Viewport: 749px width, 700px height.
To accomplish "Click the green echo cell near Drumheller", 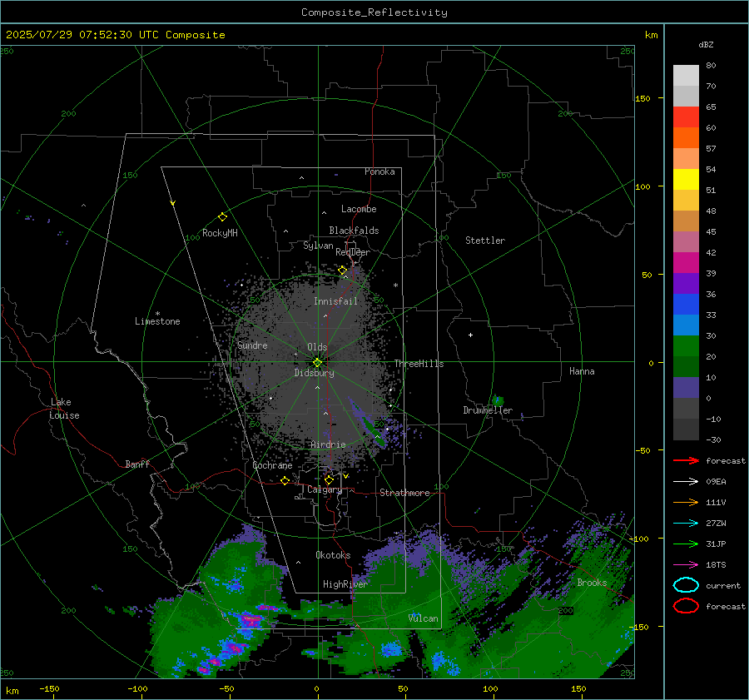I will (x=498, y=400).
